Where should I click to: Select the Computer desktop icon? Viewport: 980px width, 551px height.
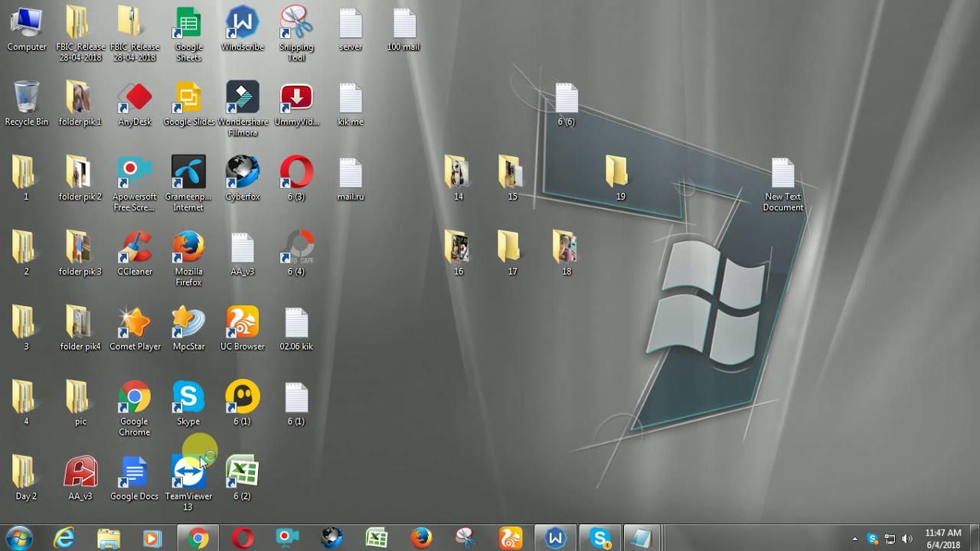pos(27,31)
